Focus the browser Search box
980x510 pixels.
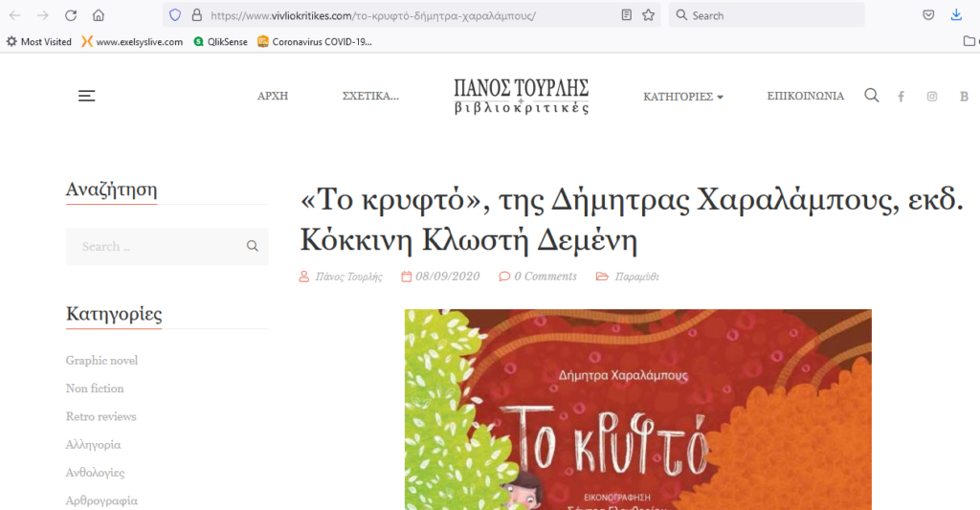pos(767,15)
